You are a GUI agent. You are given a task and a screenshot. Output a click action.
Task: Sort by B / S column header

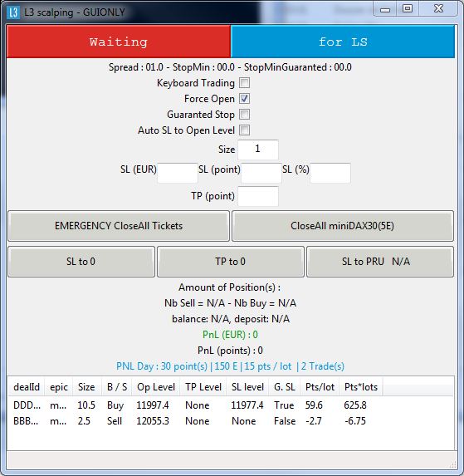coord(117,387)
